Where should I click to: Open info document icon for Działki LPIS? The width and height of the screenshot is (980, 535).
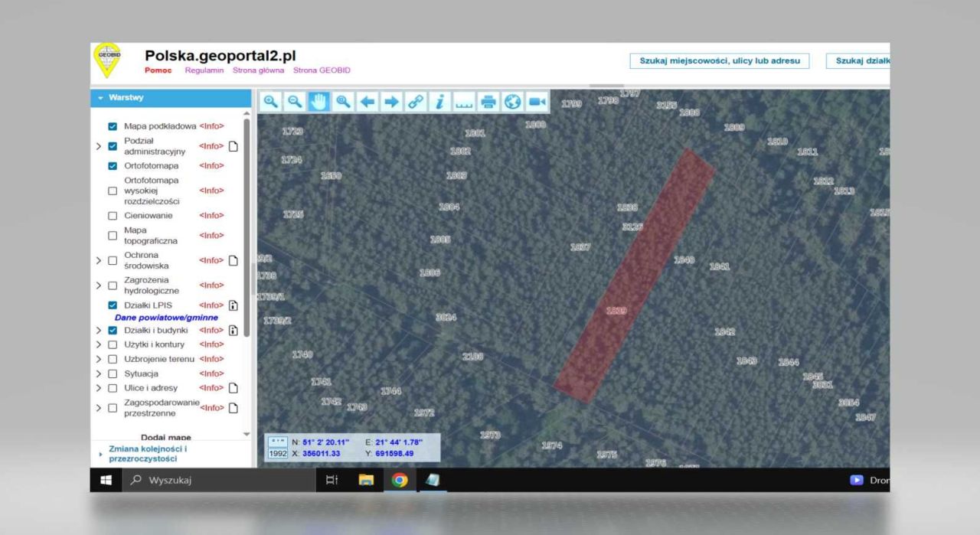234,305
